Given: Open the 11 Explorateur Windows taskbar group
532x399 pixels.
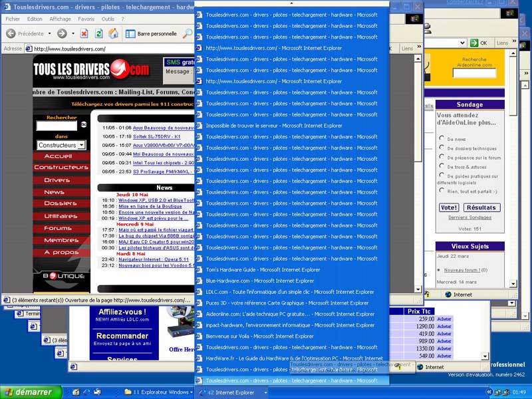Looking at the screenshot, I should click(x=159, y=392).
